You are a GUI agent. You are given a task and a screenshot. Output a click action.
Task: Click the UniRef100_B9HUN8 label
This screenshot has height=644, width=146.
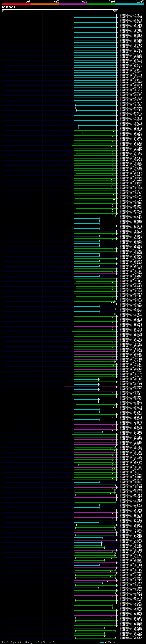click(131, 40)
